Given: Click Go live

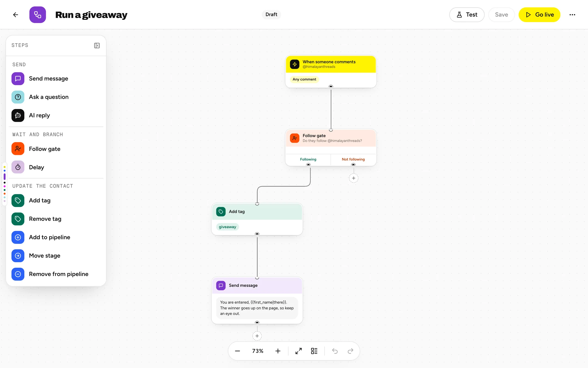Looking at the screenshot, I should (x=539, y=15).
